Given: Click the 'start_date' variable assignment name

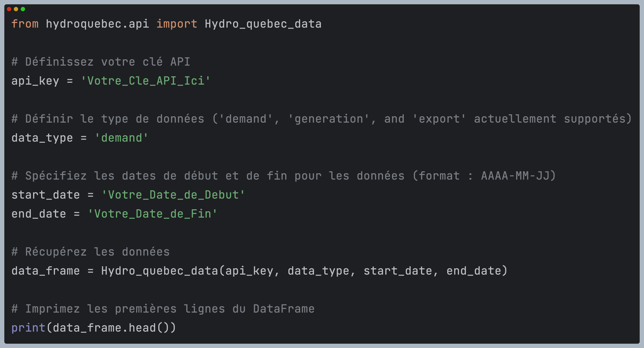Looking at the screenshot, I should (46, 195).
